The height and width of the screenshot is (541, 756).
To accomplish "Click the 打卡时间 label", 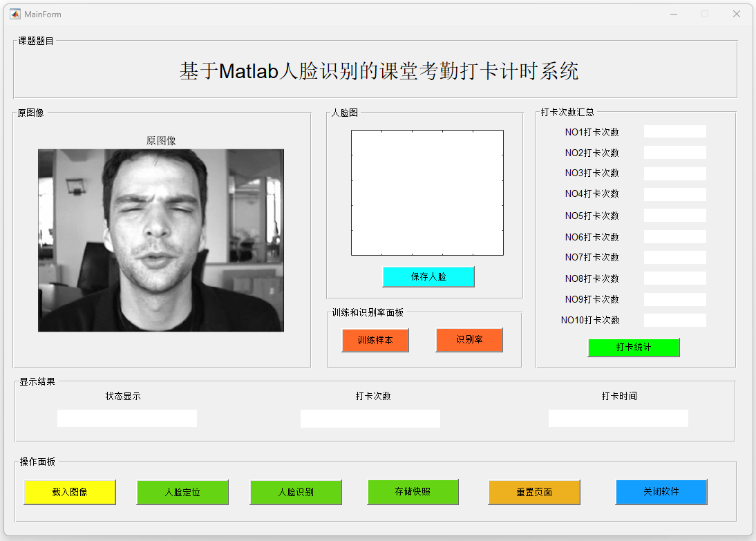I will (x=619, y=396).
